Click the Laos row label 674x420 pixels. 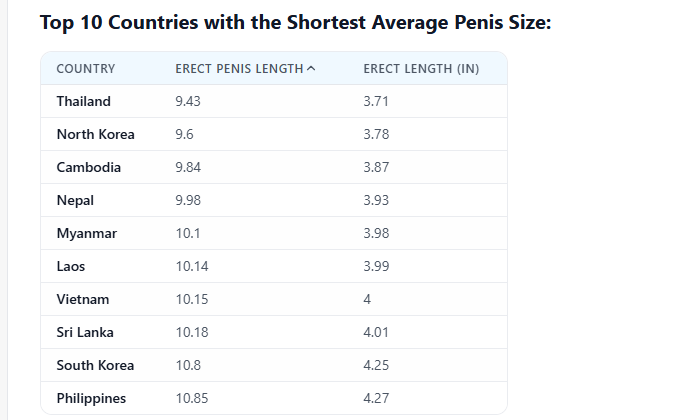coord(73,266)
